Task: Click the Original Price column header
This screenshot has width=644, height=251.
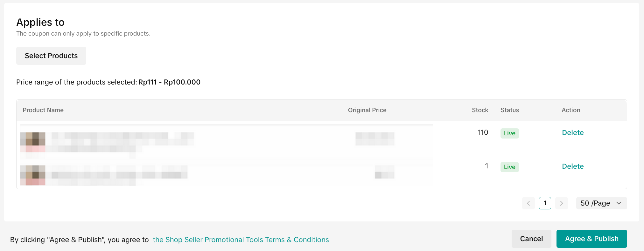Action: 367,110
